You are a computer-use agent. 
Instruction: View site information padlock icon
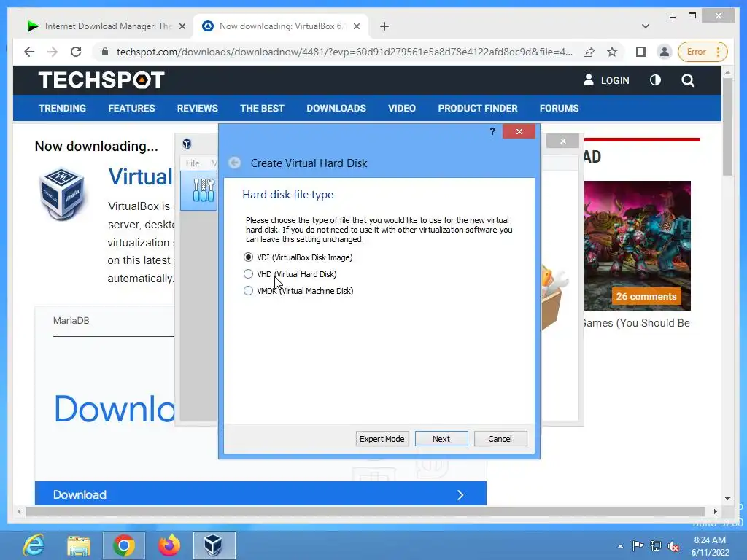click(105, 52)
